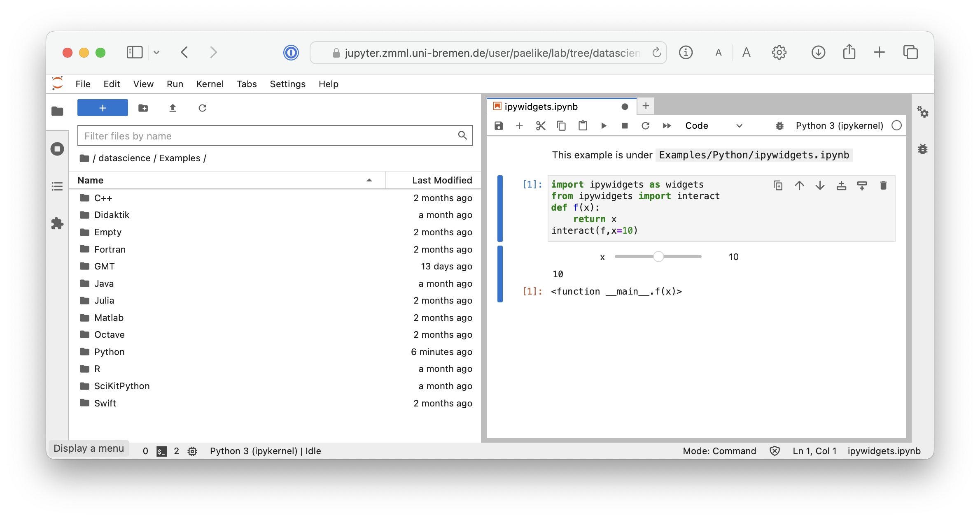The image size is (980, 520).
Task: Open the cell type Code dropdown
Action: point(714,125)
